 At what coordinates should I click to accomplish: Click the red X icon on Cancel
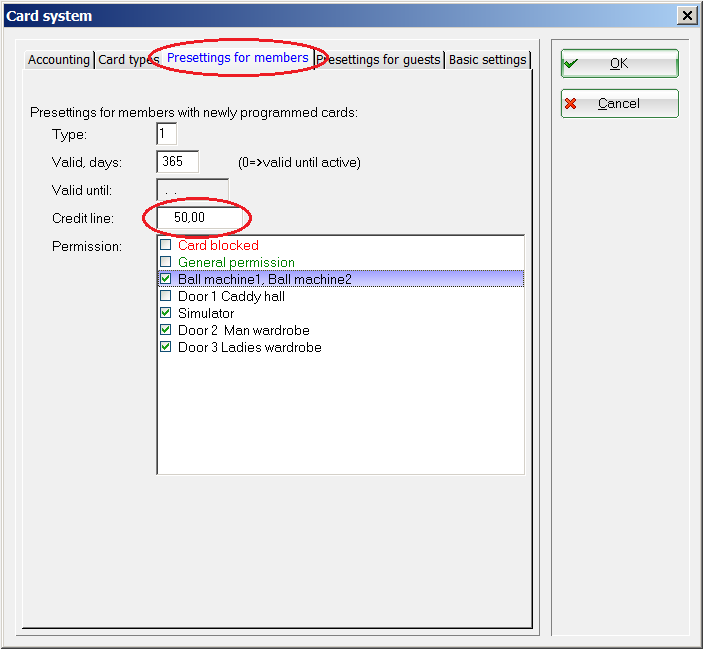click(x=571, y=104)
